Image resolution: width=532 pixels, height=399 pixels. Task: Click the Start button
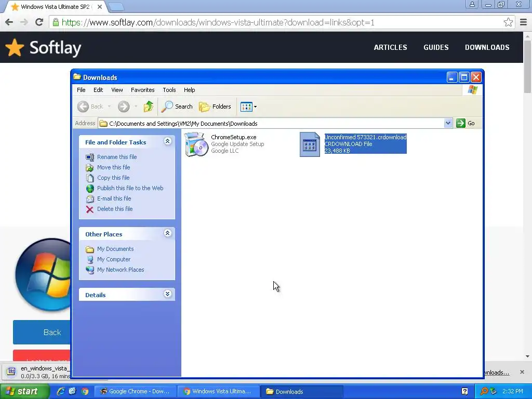[24, 391]
